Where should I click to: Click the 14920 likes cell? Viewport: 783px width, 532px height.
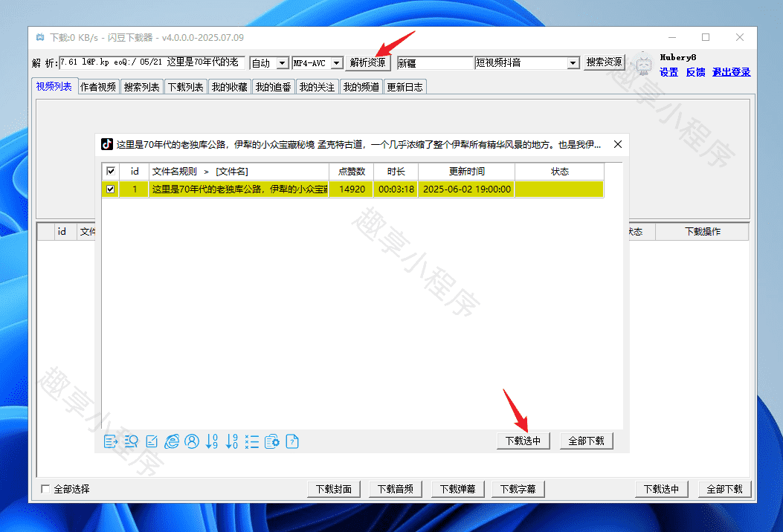click(x=352, y=189)
